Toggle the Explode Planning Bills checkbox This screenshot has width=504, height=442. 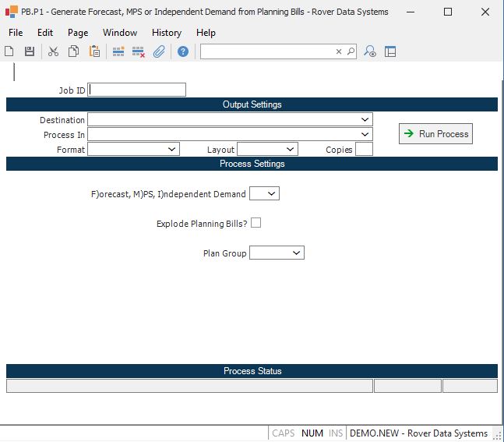click(x=256, y=223)
